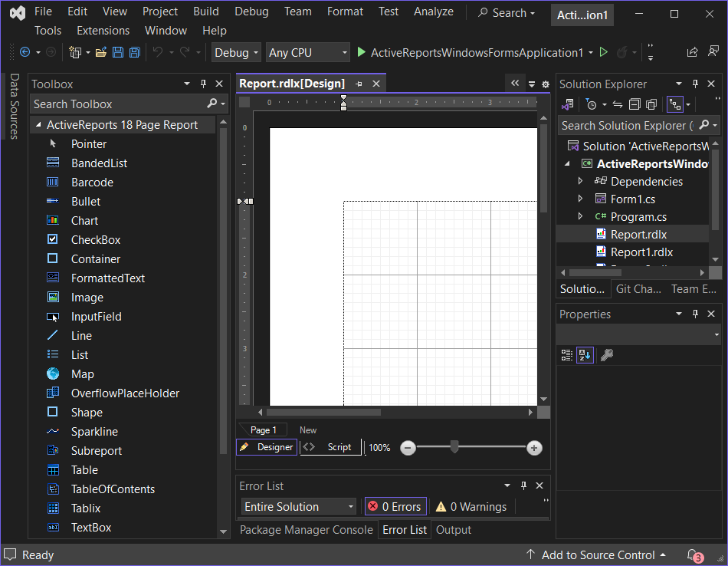728x566 pixels.
Task: Select the Subreport toolbox item
Action: tap(96, 451)
